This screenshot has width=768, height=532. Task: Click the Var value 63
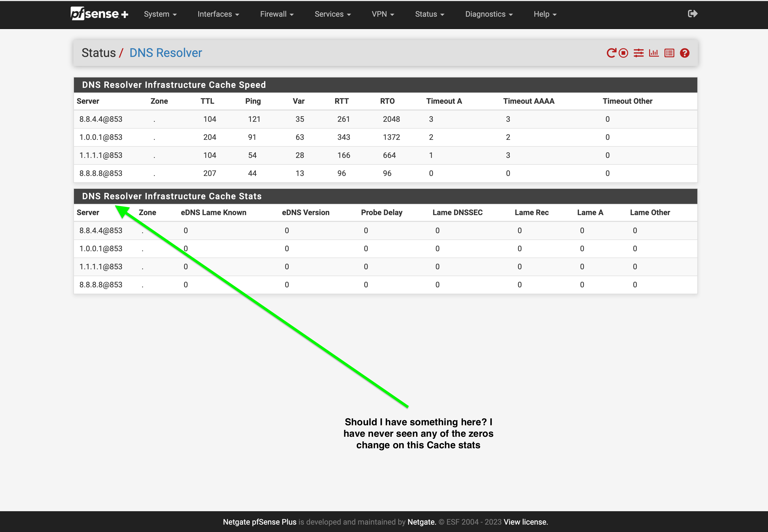pyautogui.click(x=300, y=137)
